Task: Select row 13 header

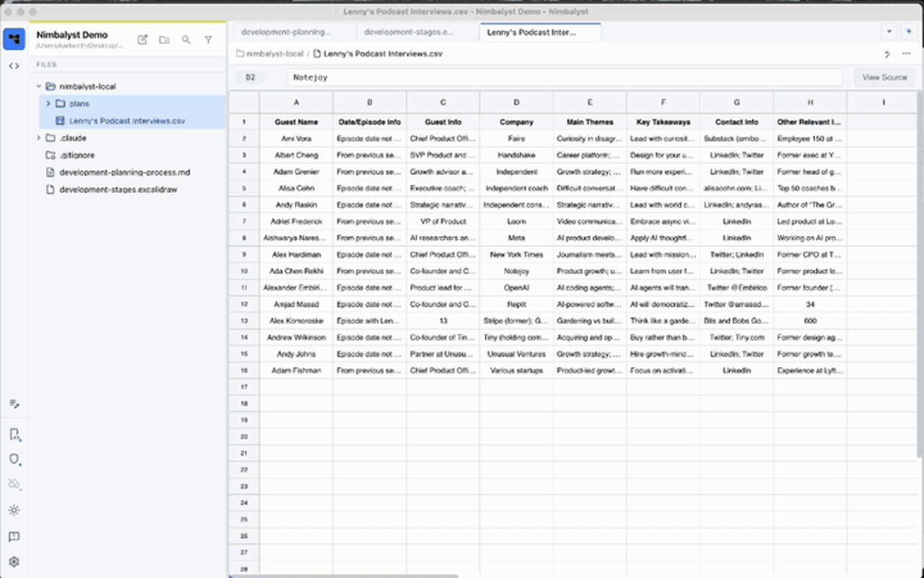Action: [x=244, y=321]
